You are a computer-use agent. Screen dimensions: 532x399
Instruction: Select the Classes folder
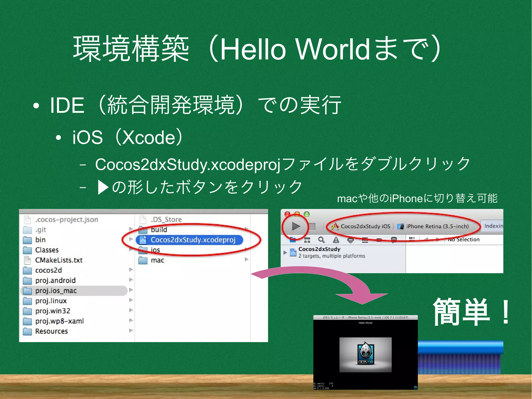[x=47, y=250]
